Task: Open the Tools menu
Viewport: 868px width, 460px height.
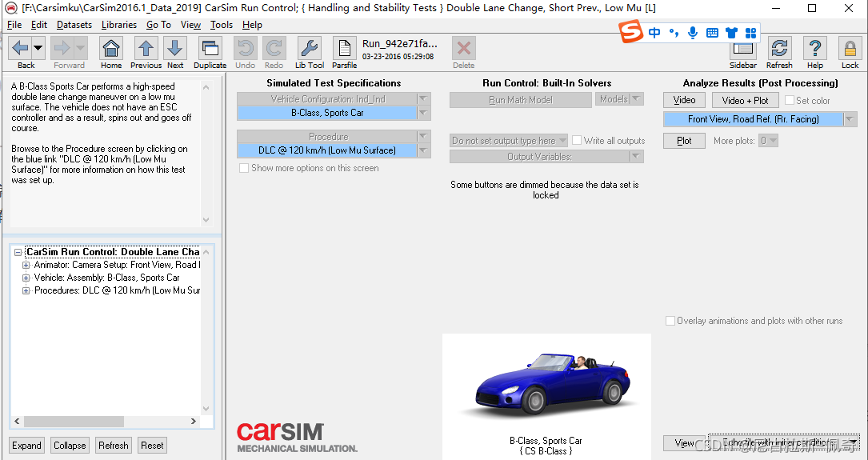Action: (x=222, y=25)
